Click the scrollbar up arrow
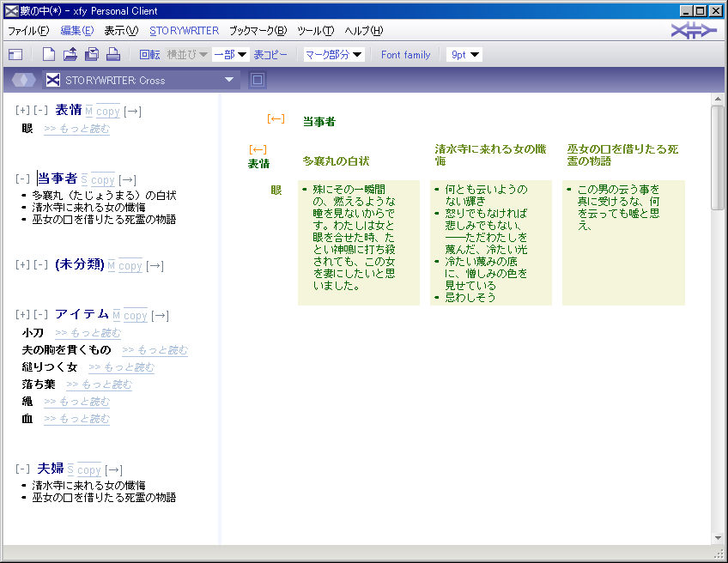The image size is (728, 563). point(718,99)
